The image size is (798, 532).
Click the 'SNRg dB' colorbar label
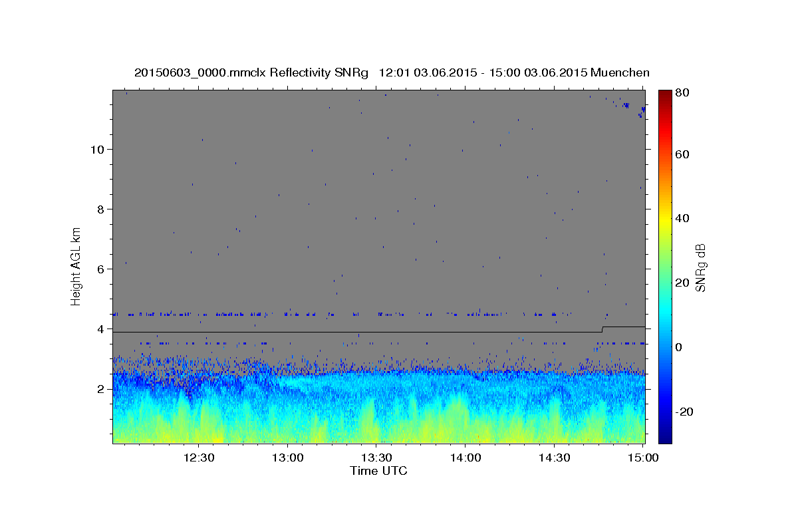pyautogui.click(x=700, y=267)
